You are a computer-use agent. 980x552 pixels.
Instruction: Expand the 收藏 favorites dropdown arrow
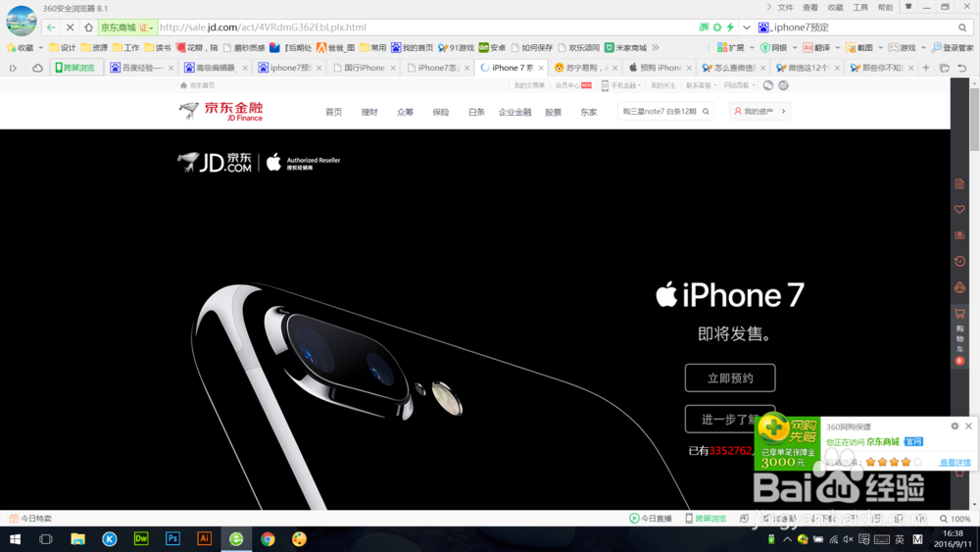click(x=40, y=47)
